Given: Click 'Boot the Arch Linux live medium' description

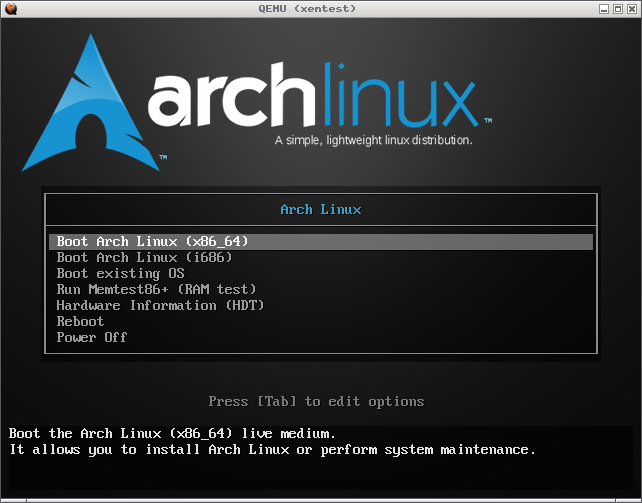Looking at the screenshot, I should [172, 434].
